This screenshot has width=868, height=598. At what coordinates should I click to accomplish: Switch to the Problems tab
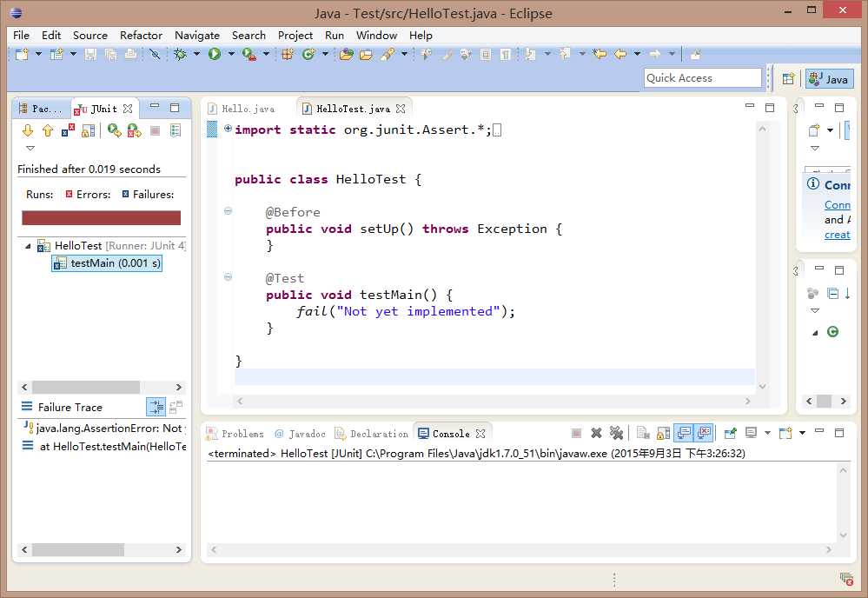(x=235, y=434)
